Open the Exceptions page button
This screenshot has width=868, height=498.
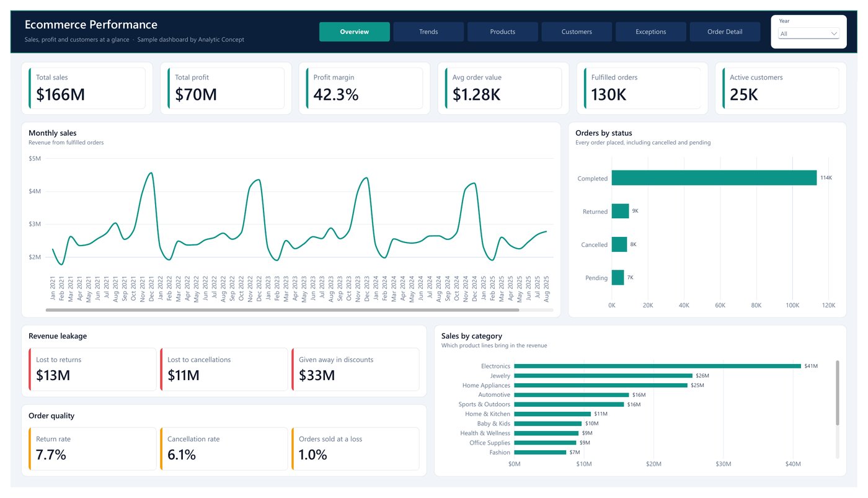[651, 32]
